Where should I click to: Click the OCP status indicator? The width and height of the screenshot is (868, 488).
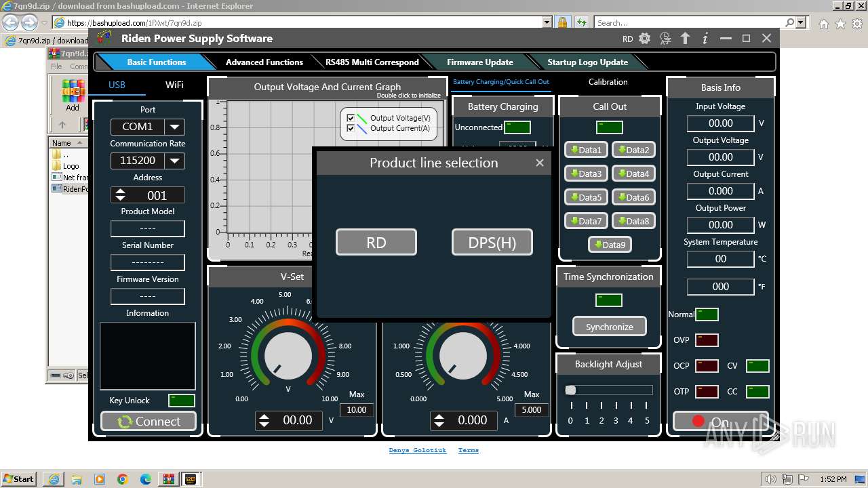[707, 366]
